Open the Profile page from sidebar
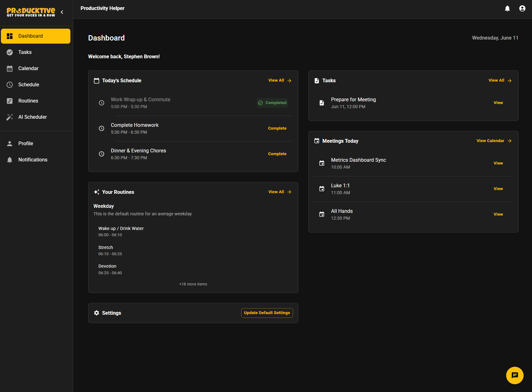Screen dimensions: 532x392 (x=26, y=143)
